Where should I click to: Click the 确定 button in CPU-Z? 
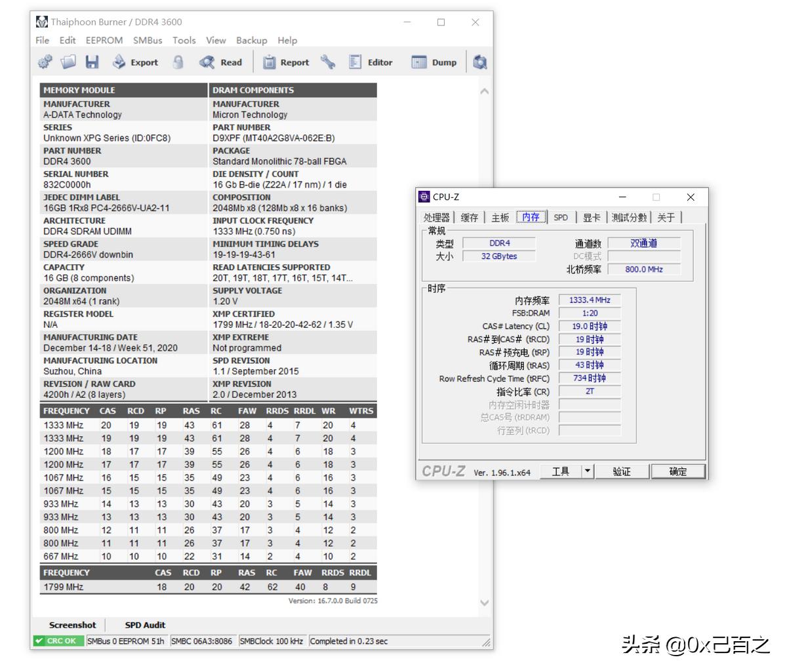pyautogui.click(x=678, y=471)
